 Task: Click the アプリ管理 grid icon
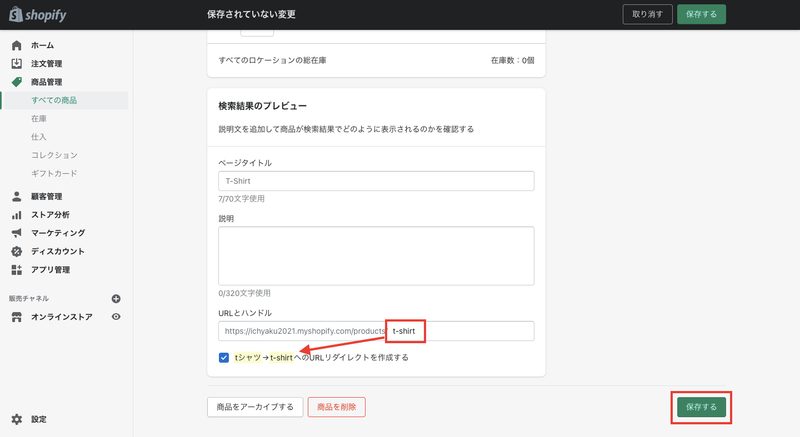pyautogui.click(x=16, y=270)
